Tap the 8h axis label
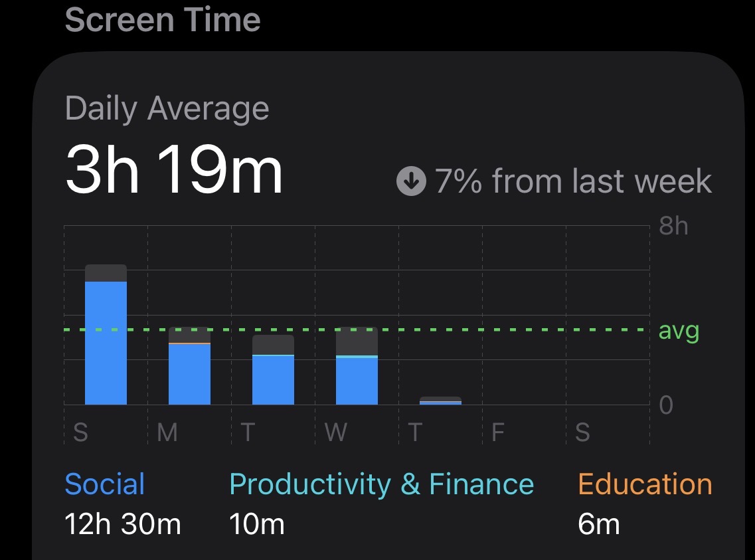Screen dimensions: 755x560 click(x=673, y=227)
